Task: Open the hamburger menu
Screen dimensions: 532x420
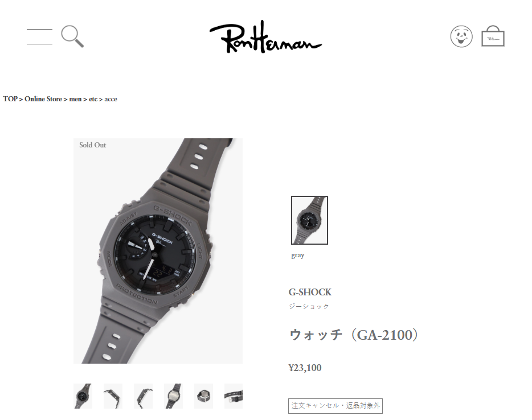Action: [39, 36]
